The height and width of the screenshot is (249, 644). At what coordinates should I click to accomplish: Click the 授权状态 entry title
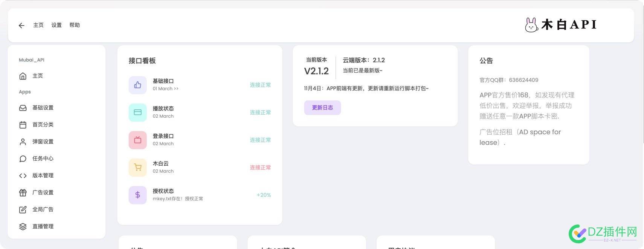[x=163, y=191]
